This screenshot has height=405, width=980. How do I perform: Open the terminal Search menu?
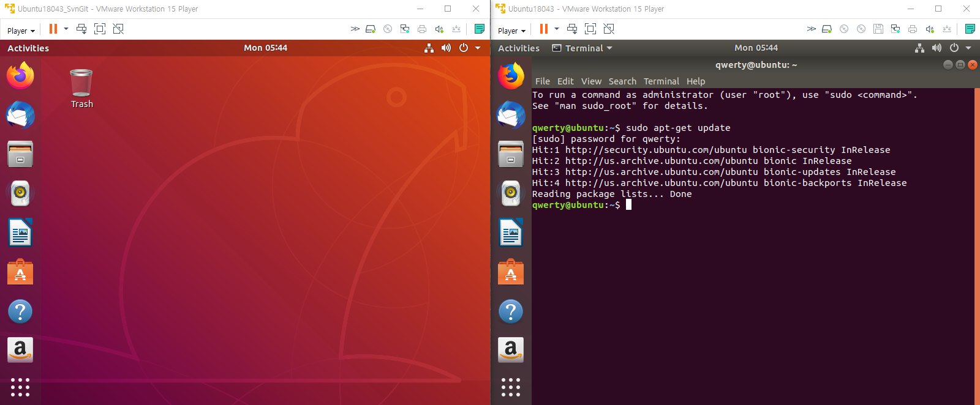(622, 81)
